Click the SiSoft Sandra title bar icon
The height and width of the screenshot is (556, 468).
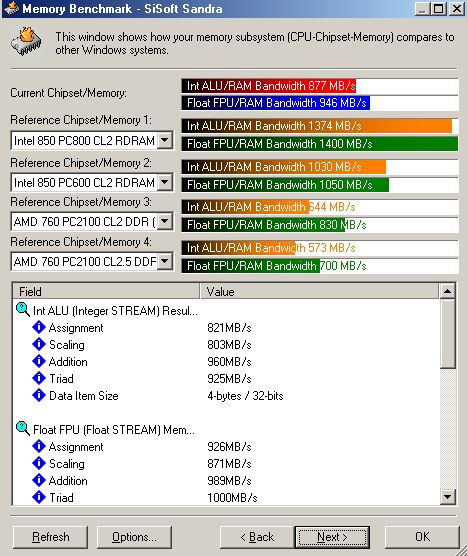click(12, 8)
